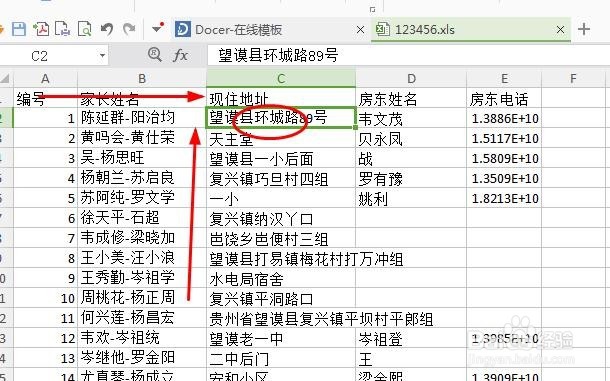
Task: Select address cell 岜饶乡岜便村三组
Action: pyautogui.click(x=281, y=239)
